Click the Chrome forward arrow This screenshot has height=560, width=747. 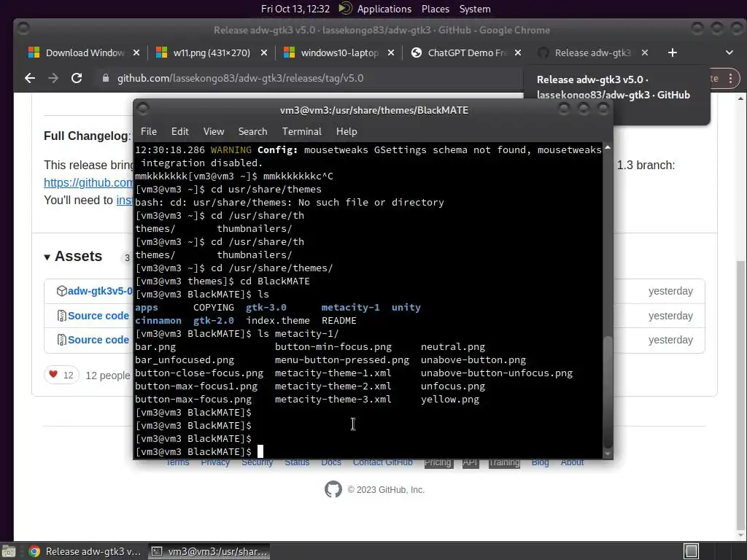(x=53, y=78)
